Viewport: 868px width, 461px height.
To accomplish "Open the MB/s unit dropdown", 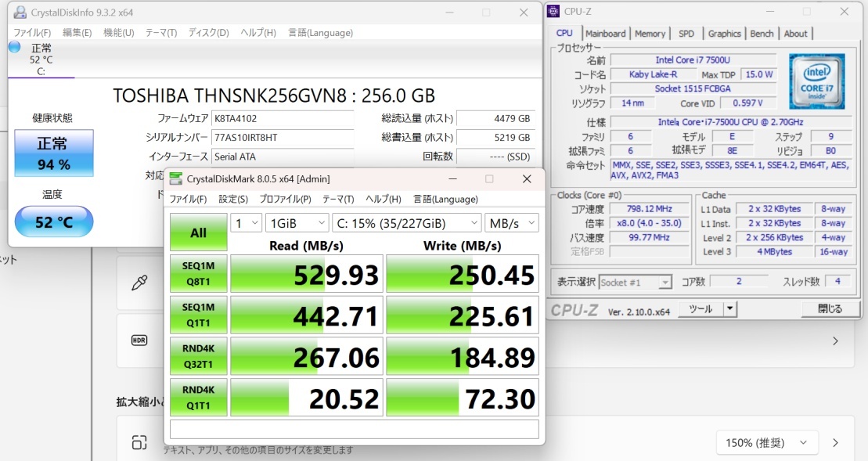I will click(x=512, y=223).
